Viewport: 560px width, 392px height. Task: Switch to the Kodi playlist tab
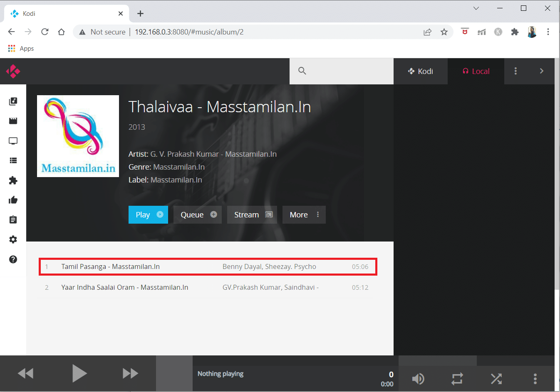pyautogui.click(x=421, y=71)
